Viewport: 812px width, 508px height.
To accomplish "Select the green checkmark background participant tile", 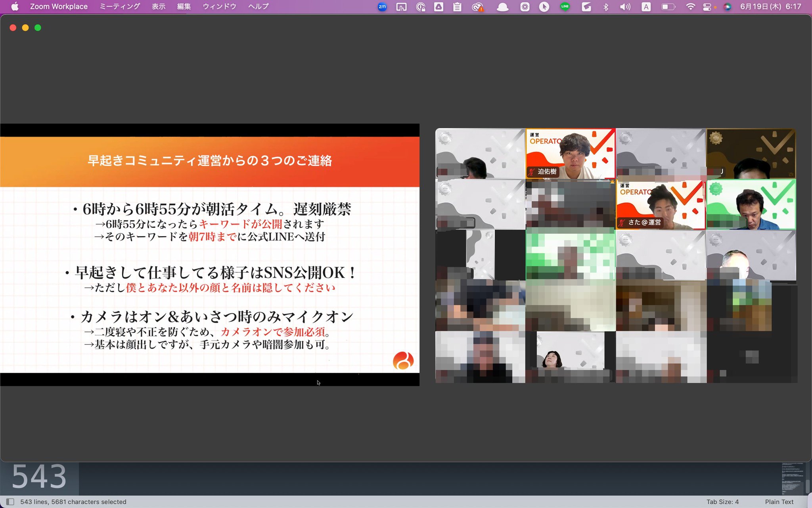I will point(751,205).
